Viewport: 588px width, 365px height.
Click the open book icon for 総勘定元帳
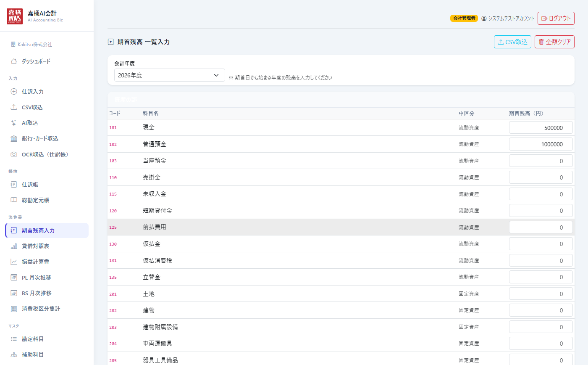tap(14, 200)
